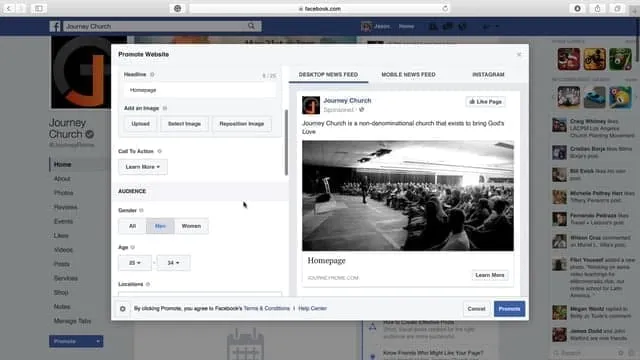The width and height of the screenshot is (640, 360).
Task: Click the Gender info icon
Action: click(x=141, y=210)
